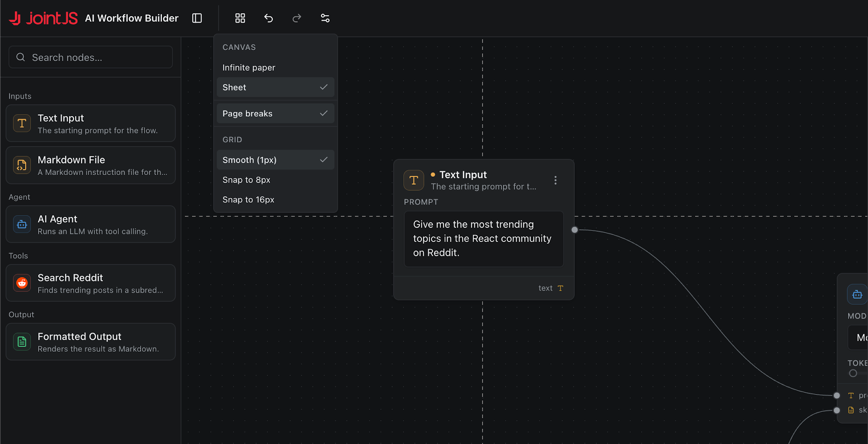Toggle Page breaks option
The image size is (868, 444).
point(275,114)
